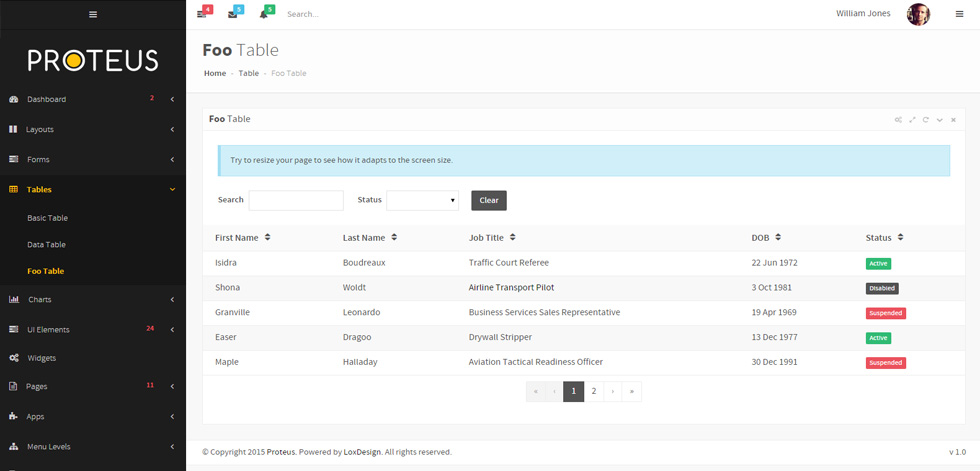The width and height of the screenshot is (980, 471).
Task: Reload the Foo Table panel
Action: 926,119
